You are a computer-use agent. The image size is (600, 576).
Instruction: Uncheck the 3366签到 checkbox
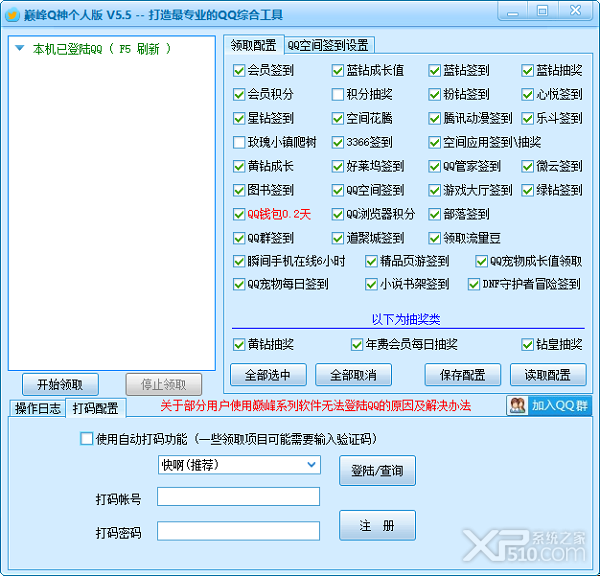click(338, 142)
